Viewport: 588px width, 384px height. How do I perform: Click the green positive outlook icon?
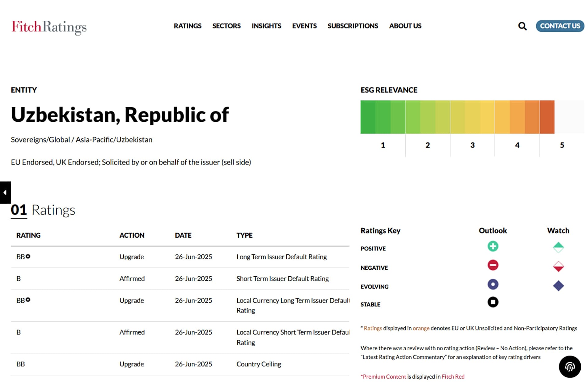[493, 246]
